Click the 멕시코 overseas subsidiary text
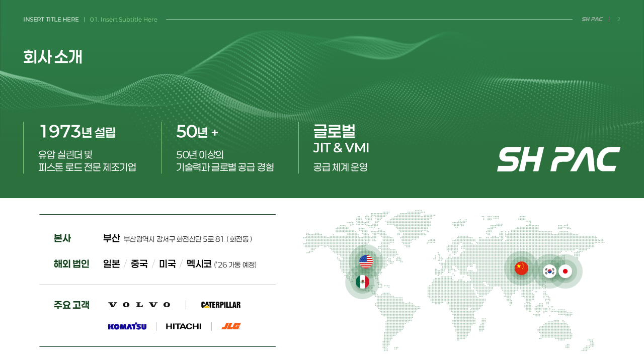Screen dimensions: 644x362 click(199, 264)
